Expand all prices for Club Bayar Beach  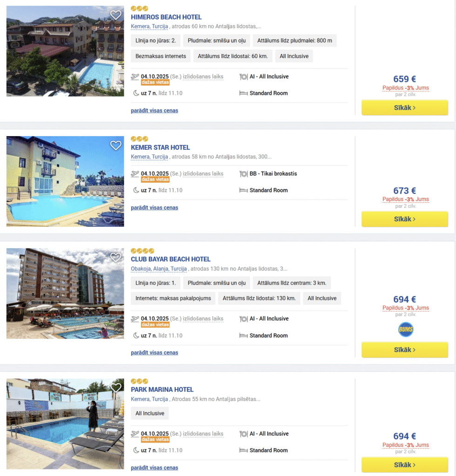tap(154, 353)
